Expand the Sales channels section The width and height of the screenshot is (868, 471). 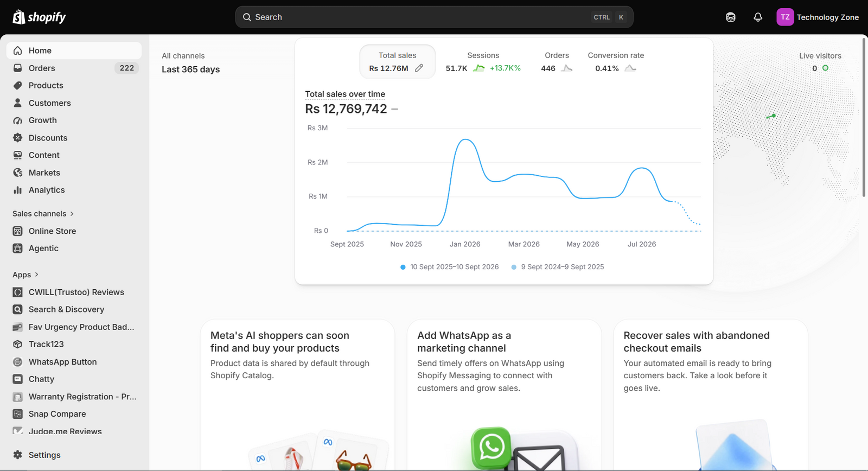(43, 214)
